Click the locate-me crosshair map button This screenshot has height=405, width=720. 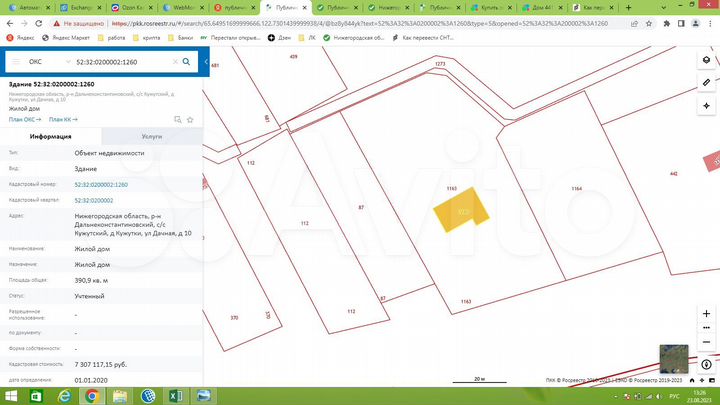707,105
